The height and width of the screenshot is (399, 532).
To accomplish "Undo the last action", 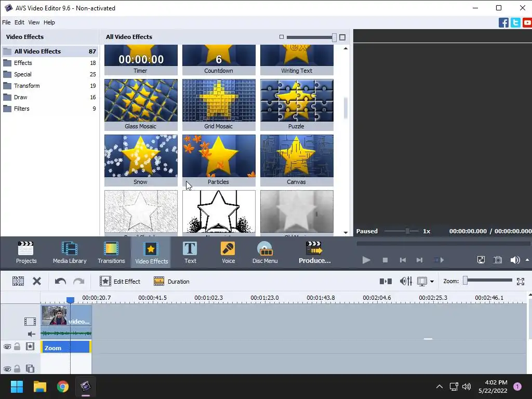I will (60, 281).
